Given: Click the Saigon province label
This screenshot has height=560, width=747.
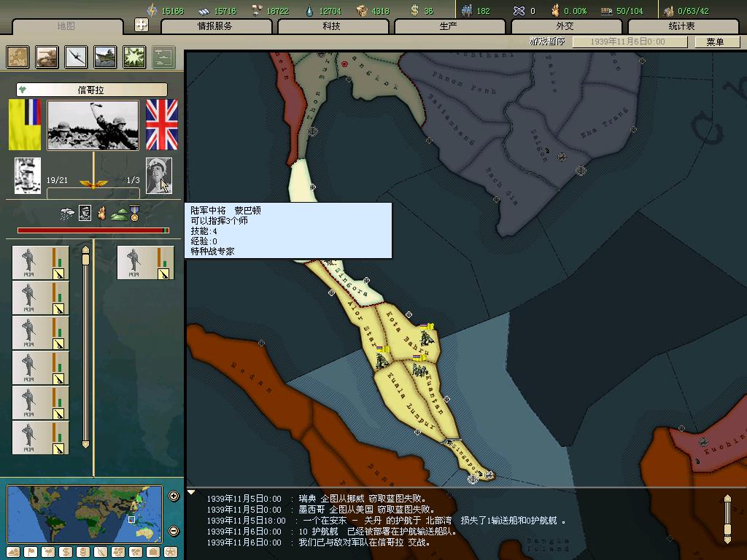Looking at the screenshot, I should tap(541, 146).
